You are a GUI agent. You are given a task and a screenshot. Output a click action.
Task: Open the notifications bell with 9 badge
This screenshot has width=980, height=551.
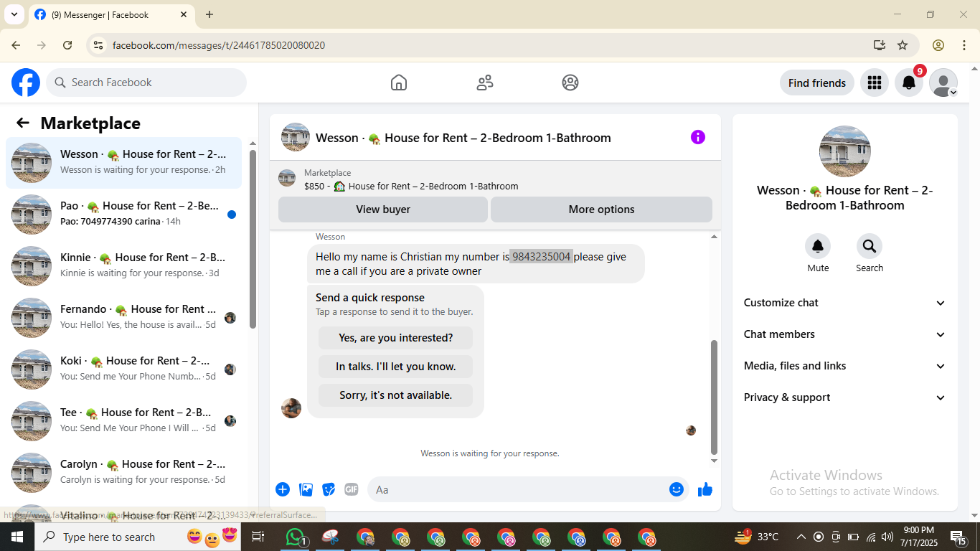tap(909, 83)
